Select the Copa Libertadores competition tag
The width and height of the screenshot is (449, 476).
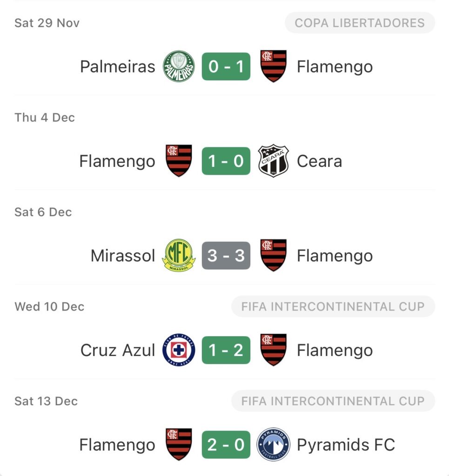(360, 23)
